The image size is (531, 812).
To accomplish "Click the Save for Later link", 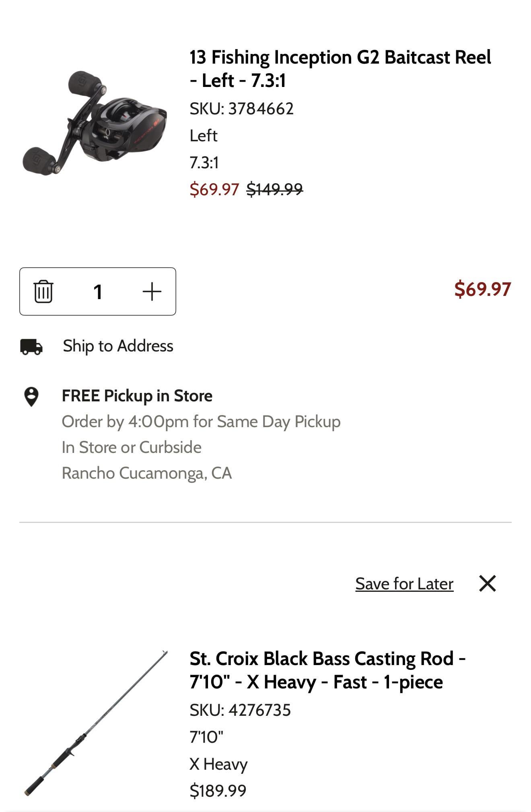I will point(404,584).
